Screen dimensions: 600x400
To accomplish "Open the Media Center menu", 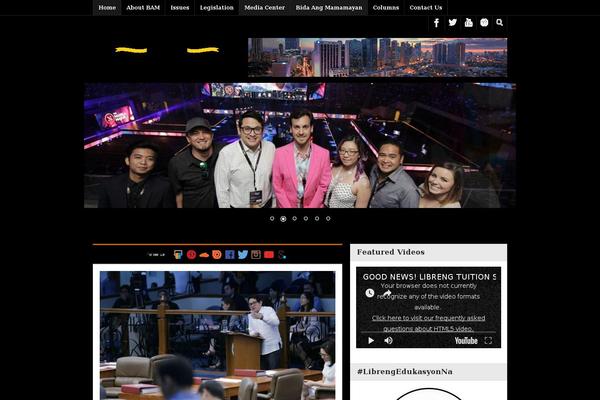I will [264, 8].
